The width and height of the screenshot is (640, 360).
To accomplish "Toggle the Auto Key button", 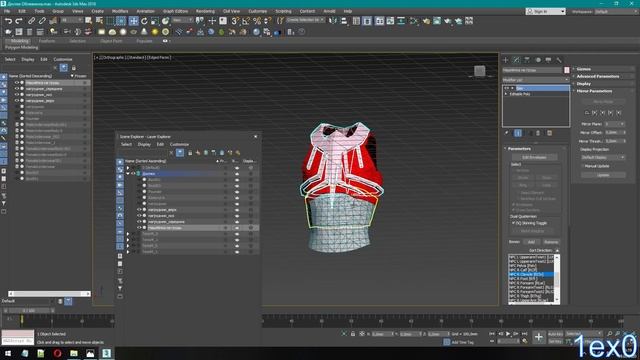I will (x=555, y=334).
